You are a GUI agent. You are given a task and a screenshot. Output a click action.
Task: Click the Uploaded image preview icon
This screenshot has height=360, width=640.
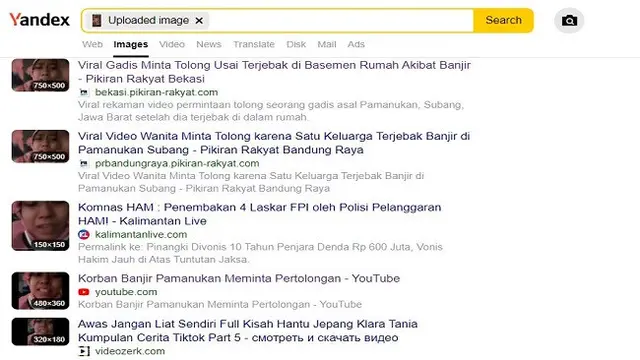(x=97, y=20)
